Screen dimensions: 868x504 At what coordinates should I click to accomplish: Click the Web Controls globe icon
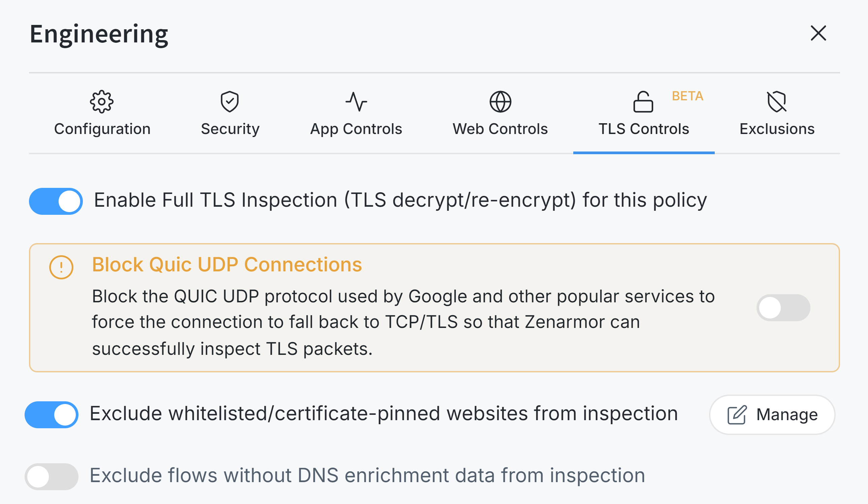pos(500,102)
